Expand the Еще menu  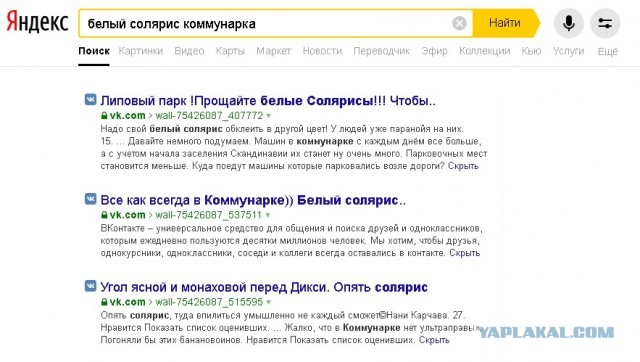[x=608, y=51]
